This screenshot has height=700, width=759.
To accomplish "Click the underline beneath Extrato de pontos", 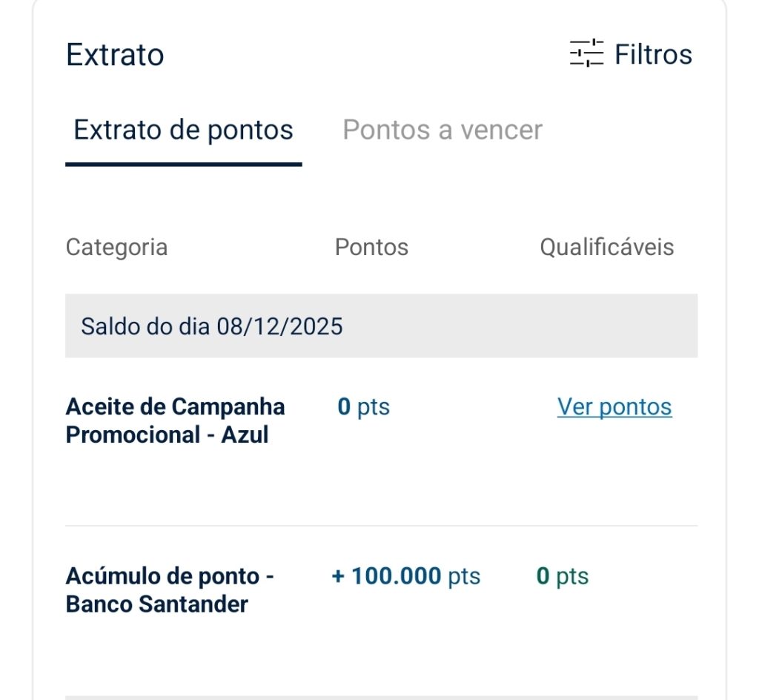I will pos(183,164).
